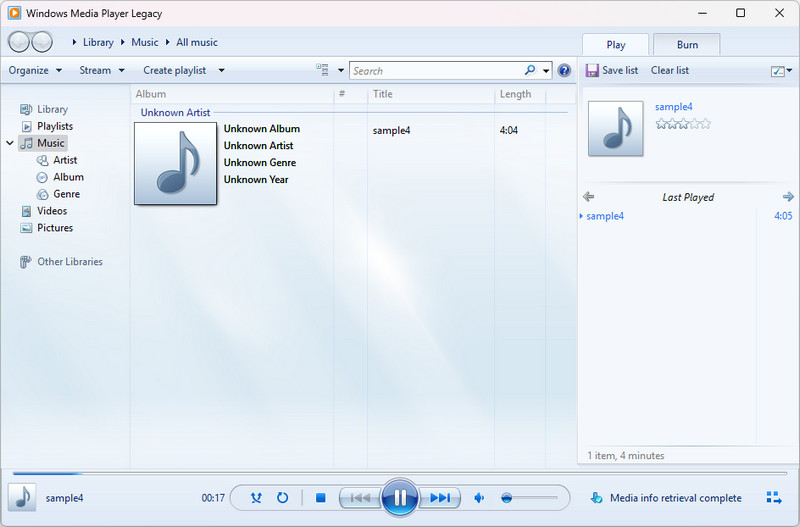Click All music in the breadcrumb
This screenshot has height=527, width=800.
coord(197,42)
